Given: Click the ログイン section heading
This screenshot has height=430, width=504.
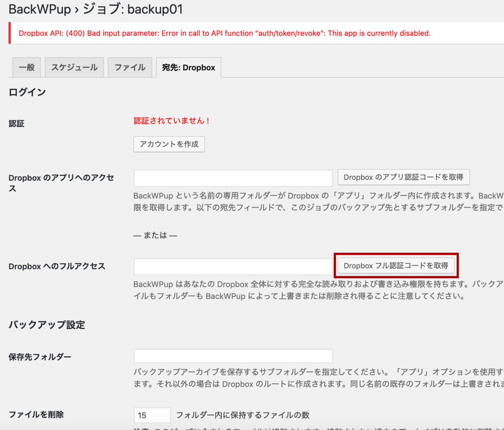Looking at the screenshot, I should [x=27, y=92].
